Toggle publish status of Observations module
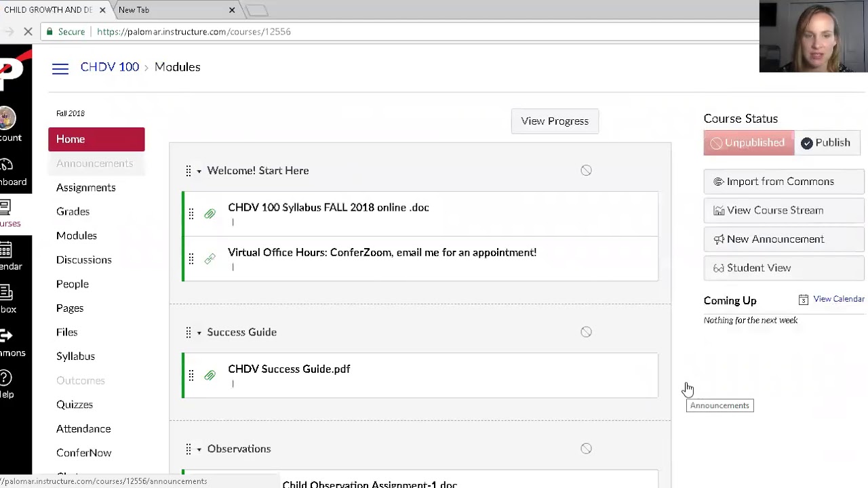This screenshot has width=868, height=488. coord(586,449)
